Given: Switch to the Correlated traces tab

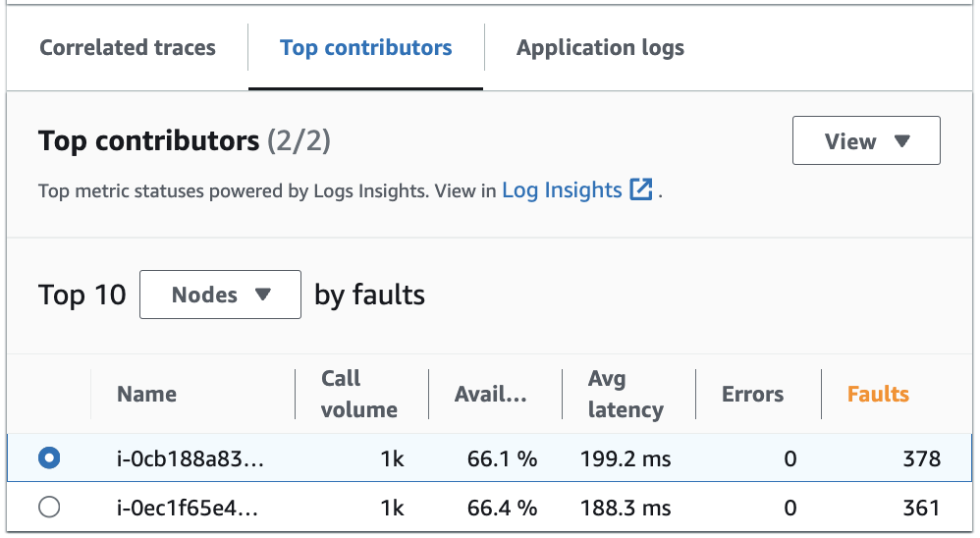Looking at the screenshot, I should pos(128,48).
